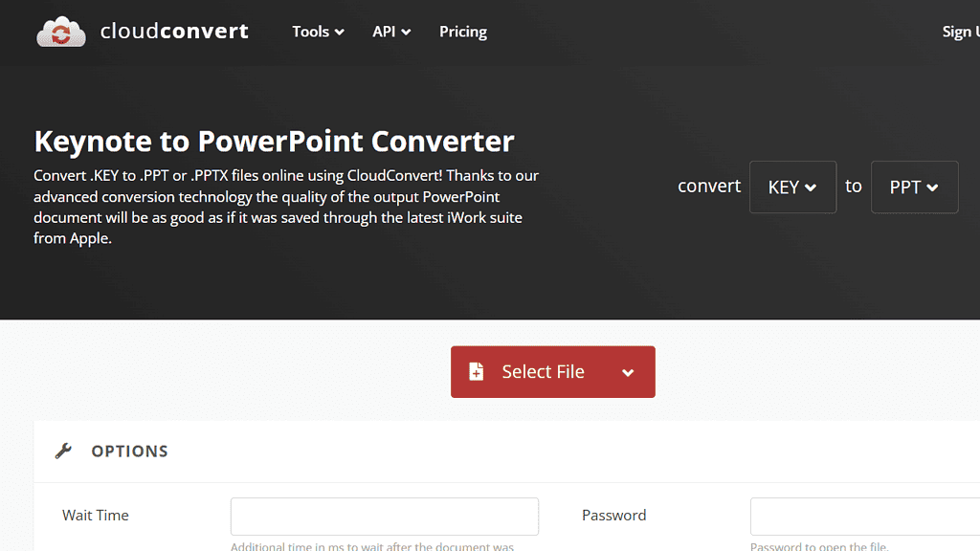The width and height of the screenshot is (980, 551).
Task: Click the 'Password to open the file.' hint
Action: 819,546
